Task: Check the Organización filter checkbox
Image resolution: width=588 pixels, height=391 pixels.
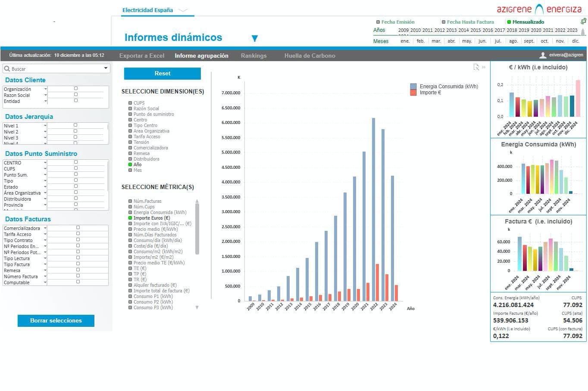Action: [x=76, y=89]
